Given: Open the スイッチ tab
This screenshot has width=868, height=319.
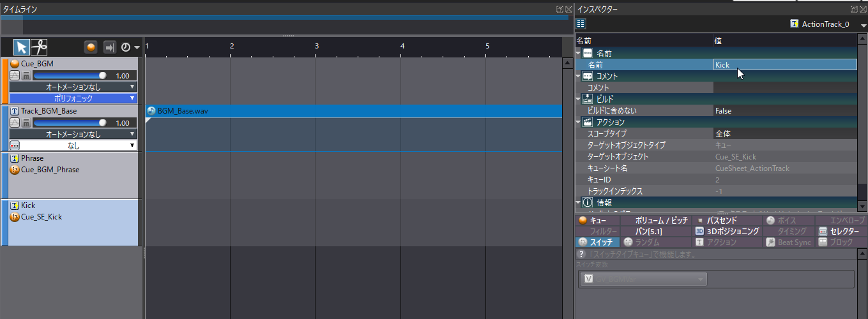Looking at the screenshot, I should (596, 242).
